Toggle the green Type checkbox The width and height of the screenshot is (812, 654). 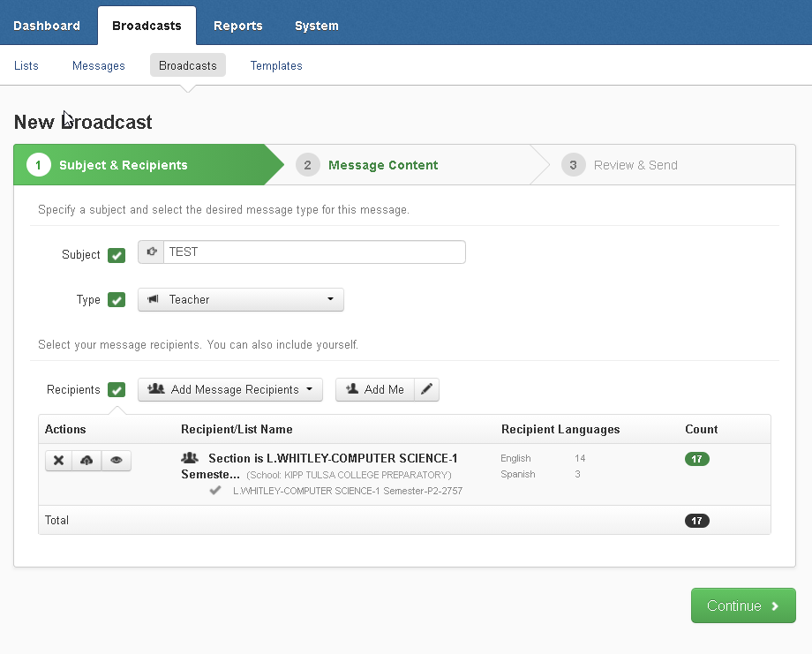click(x=117, y=300)
